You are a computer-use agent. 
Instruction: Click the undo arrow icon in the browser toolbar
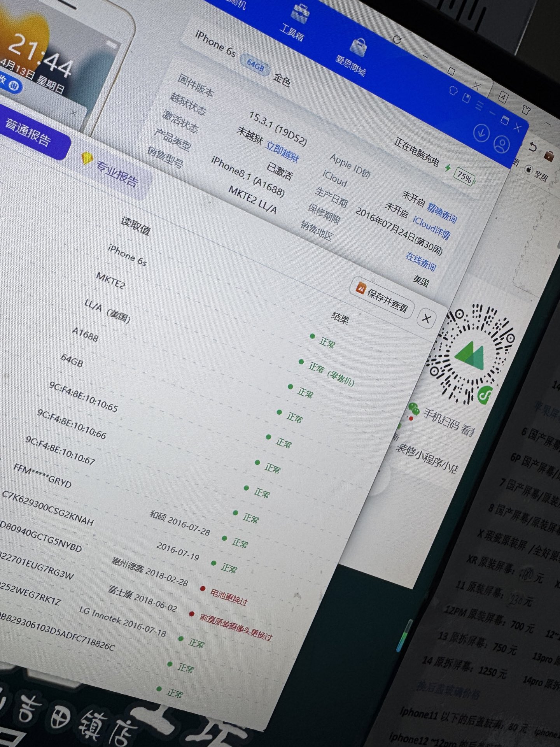pos(533,147)
